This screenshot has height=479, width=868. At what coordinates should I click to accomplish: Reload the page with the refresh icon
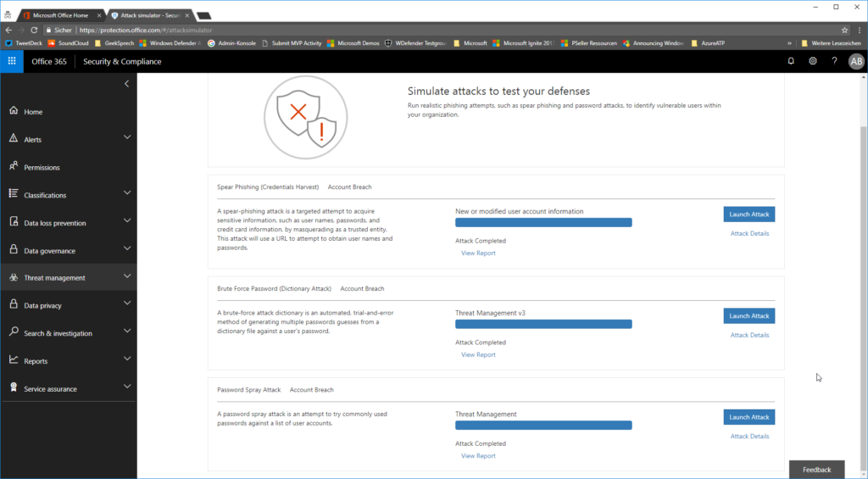34,30
